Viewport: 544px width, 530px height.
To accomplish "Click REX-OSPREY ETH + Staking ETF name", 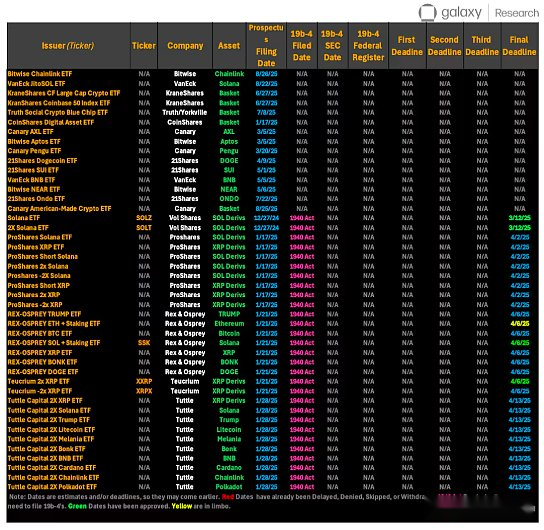I will [54, 324].
